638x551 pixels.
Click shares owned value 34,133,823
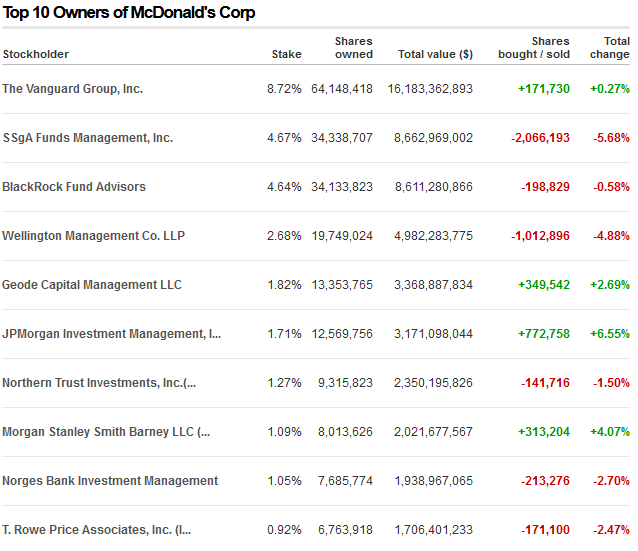pos(342,187)
